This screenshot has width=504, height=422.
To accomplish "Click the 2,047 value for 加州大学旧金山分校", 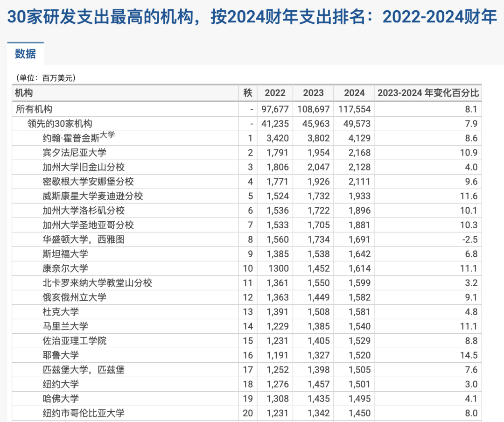I will click(x=319, y=167).
